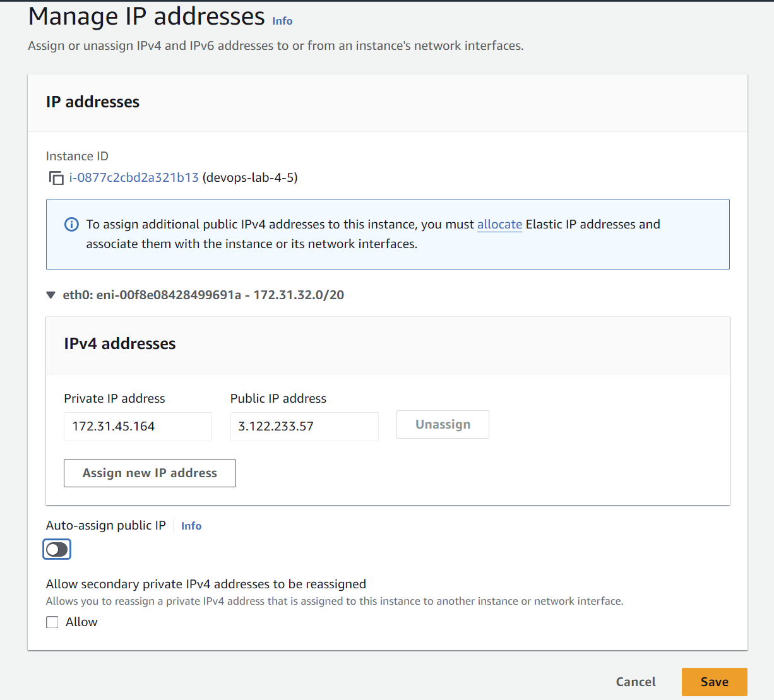The height and width of the screenshot is (700, 774).
Task: Save the IP address changes
Action: click(714, 682)
